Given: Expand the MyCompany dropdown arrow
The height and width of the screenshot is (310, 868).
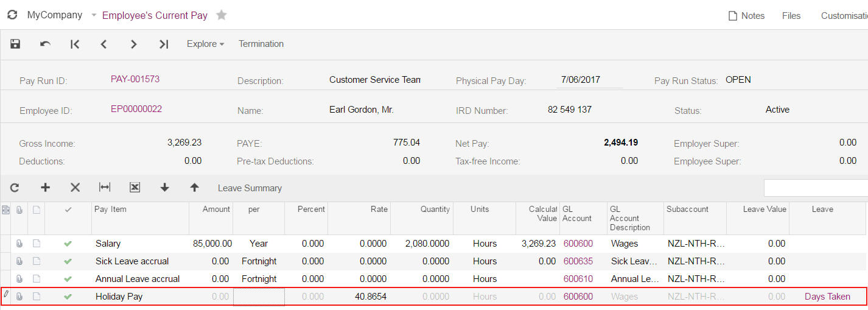Looking at the screenshot, I should click(94, 15).
